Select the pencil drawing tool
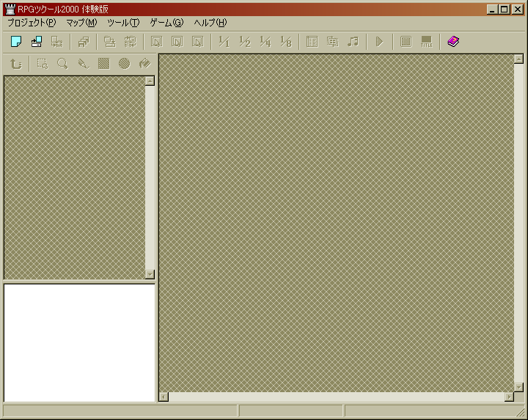Screen dimensions: 528x420 pyautogui.click(x=84, y=64)
